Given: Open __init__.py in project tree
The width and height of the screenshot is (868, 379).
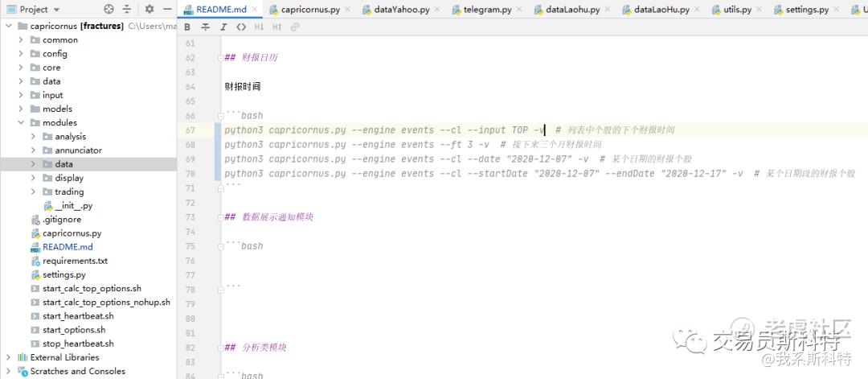Looking at the screenshot, I should tap(74, 206).
